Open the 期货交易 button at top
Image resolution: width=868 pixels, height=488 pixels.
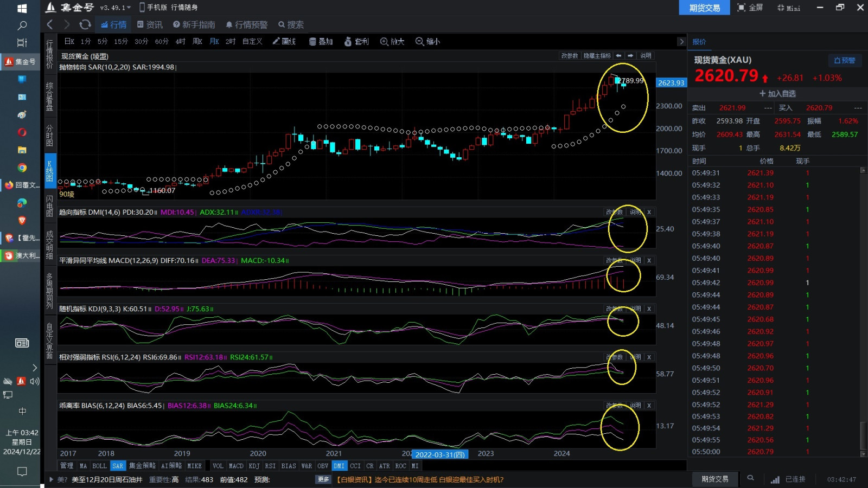pyautogui.click(x=704, y=8)
